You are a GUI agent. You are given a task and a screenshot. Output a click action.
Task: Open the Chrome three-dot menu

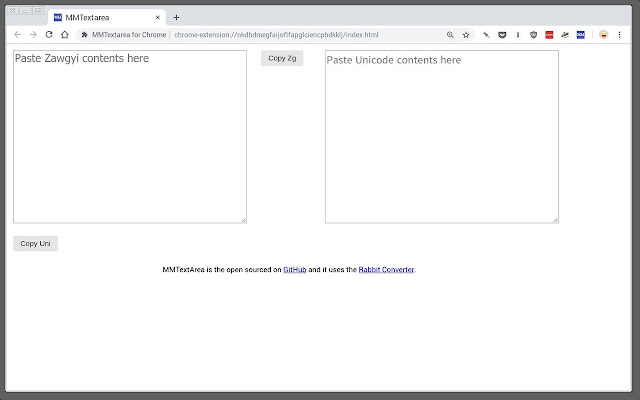tap(619, 35)
